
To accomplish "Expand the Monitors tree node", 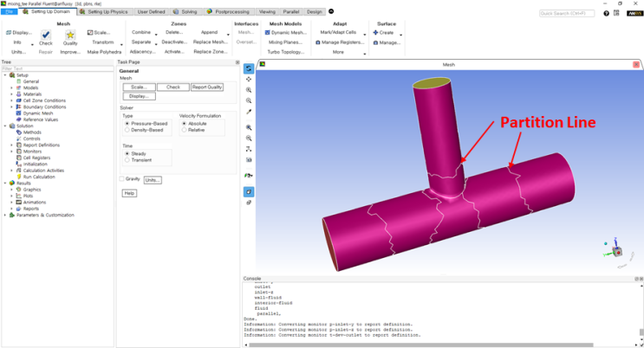I will 11,151.
